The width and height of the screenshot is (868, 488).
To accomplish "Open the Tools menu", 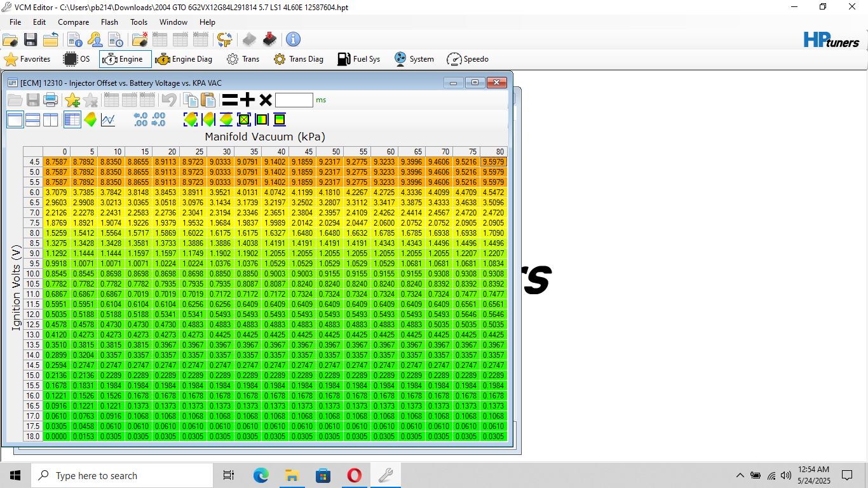I will pyautogui.click(x=139, y=22).
